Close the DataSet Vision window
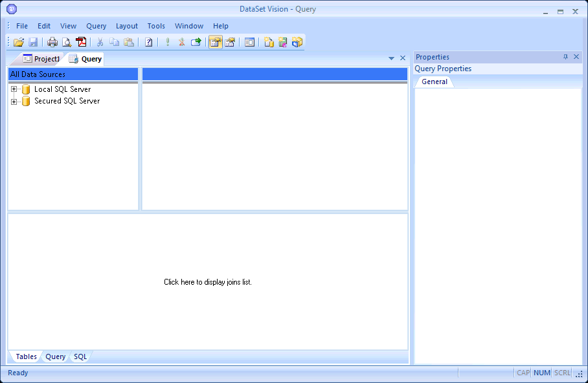This screenshot has height=383, width=588. (575, 12)
